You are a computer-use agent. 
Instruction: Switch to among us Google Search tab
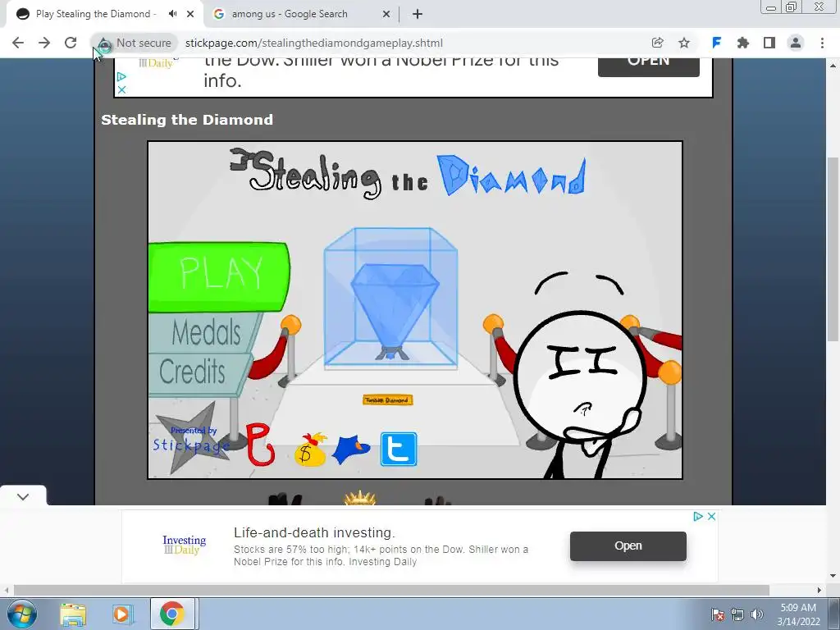290,14
